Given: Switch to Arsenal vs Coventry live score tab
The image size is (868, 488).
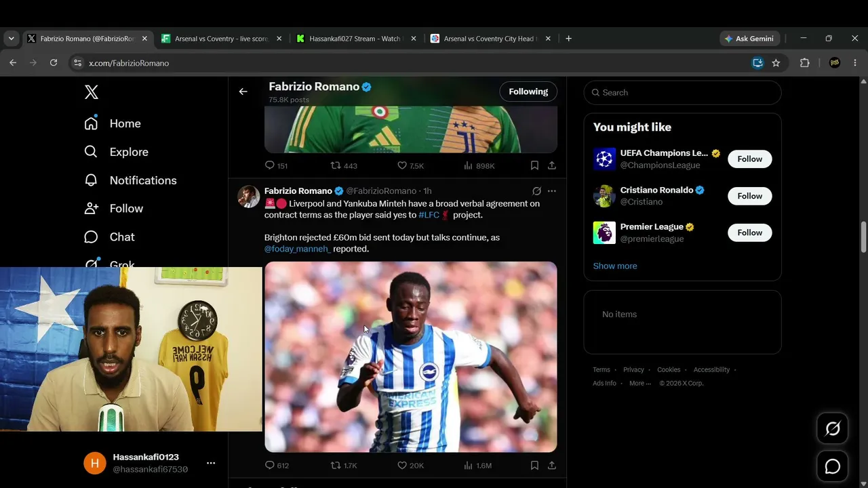Looking at the screenshot, I should tap(221, 39).
